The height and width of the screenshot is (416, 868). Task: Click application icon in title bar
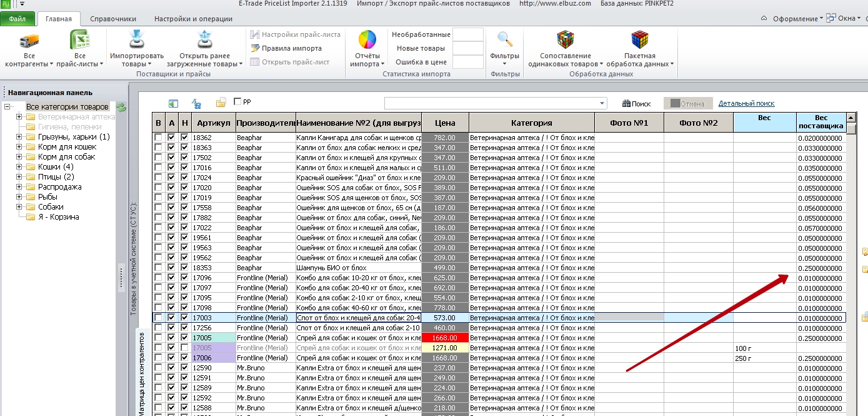(x=6, y=4)
